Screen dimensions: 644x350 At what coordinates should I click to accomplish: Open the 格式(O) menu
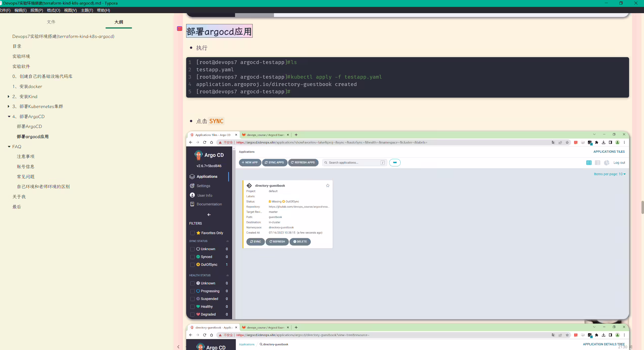tap(53, 10)
